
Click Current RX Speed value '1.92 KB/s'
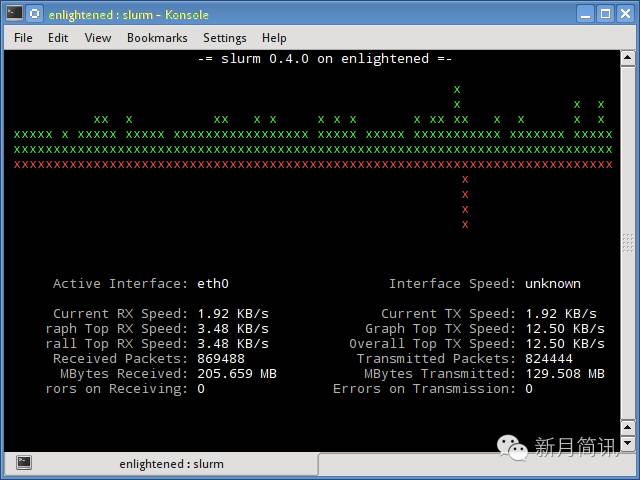tap(233, 314)
